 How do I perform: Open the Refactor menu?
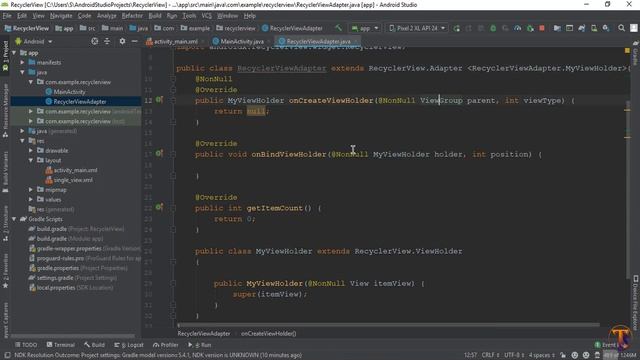pos(132,16)
